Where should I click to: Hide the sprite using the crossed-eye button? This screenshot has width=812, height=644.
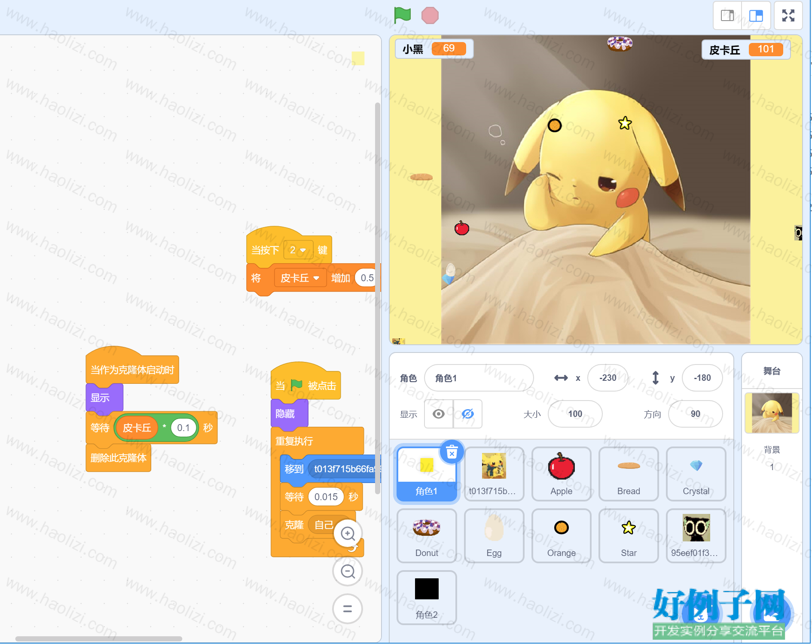[467, 414]
